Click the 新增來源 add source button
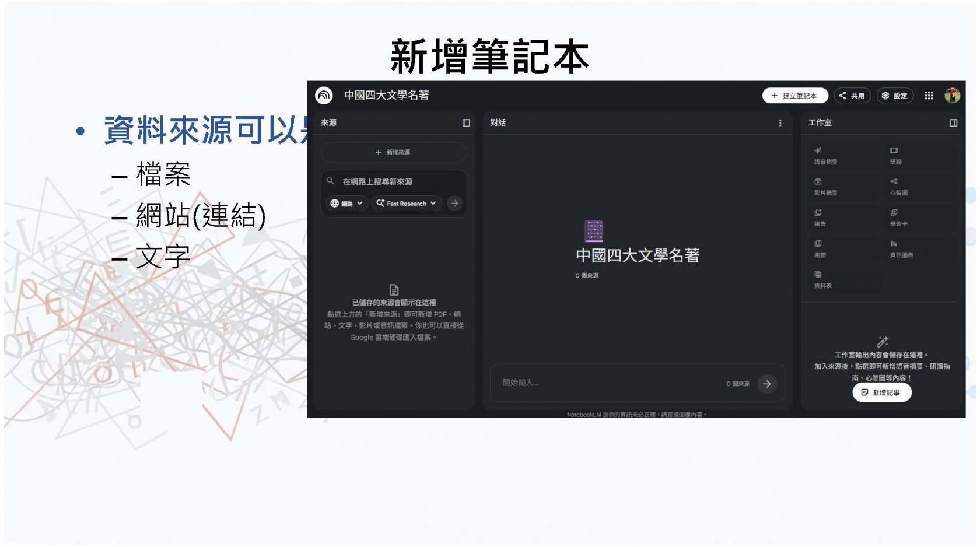 coord(393,152)
